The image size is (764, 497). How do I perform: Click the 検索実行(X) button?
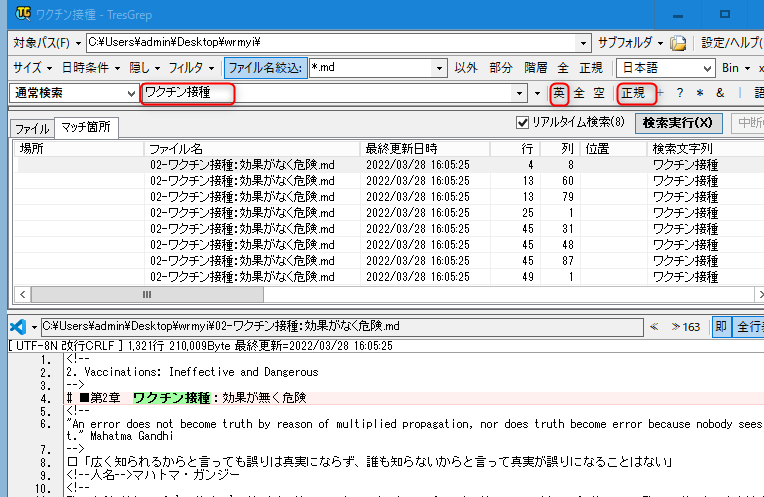679,123
